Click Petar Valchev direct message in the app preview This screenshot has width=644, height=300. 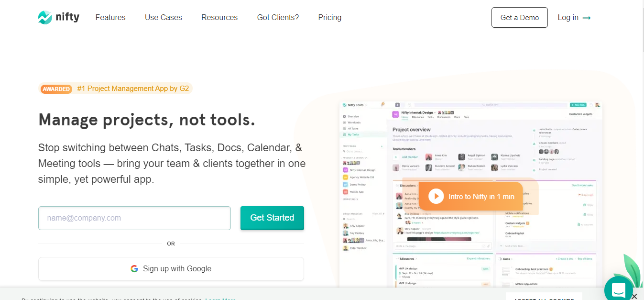click(x=354, y=248)
